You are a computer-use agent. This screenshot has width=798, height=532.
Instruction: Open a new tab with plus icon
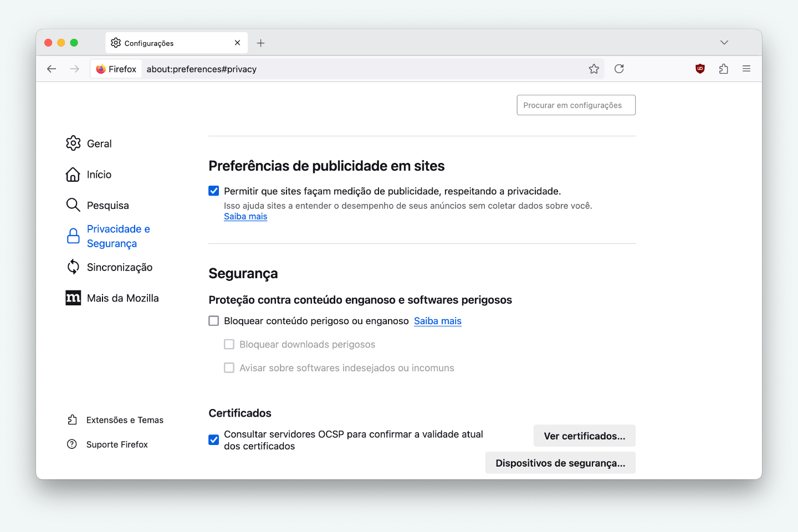[x=260, y=43]
